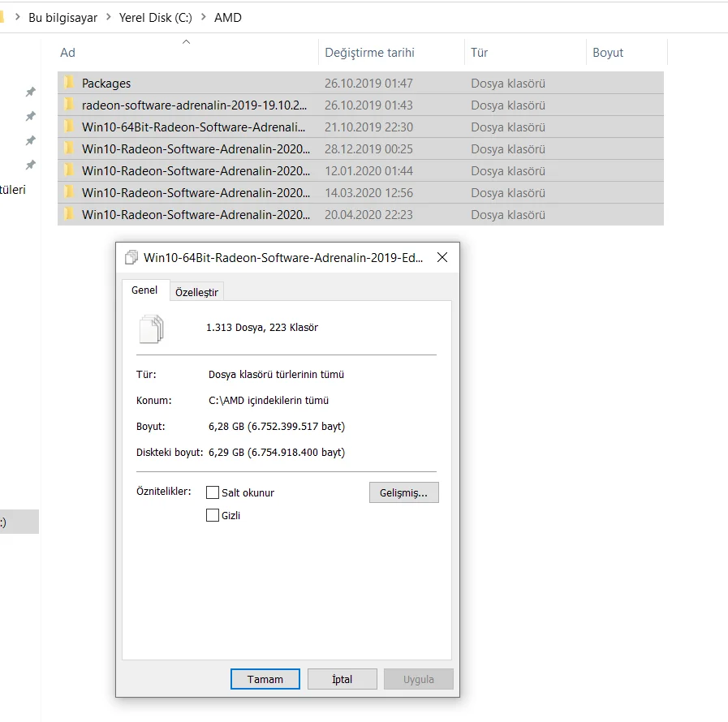Viewport: 728px width, 722px height.
Task: Switch to the Özelleştir tab
Action: pos(196,292)
